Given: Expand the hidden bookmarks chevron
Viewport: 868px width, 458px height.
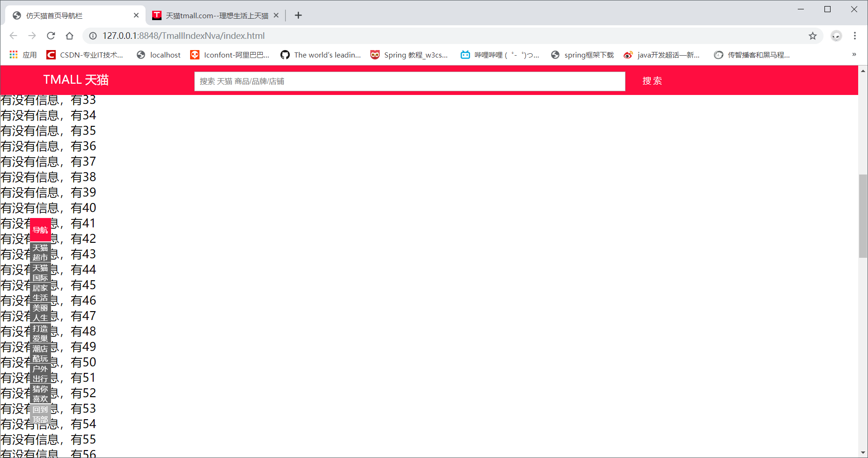Looking at the screenshot, I should point(854,55).
